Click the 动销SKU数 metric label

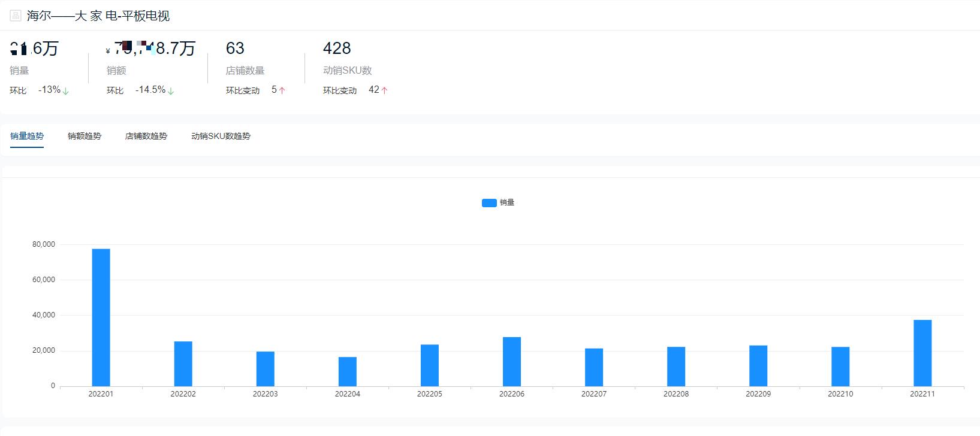pos(348,71)
